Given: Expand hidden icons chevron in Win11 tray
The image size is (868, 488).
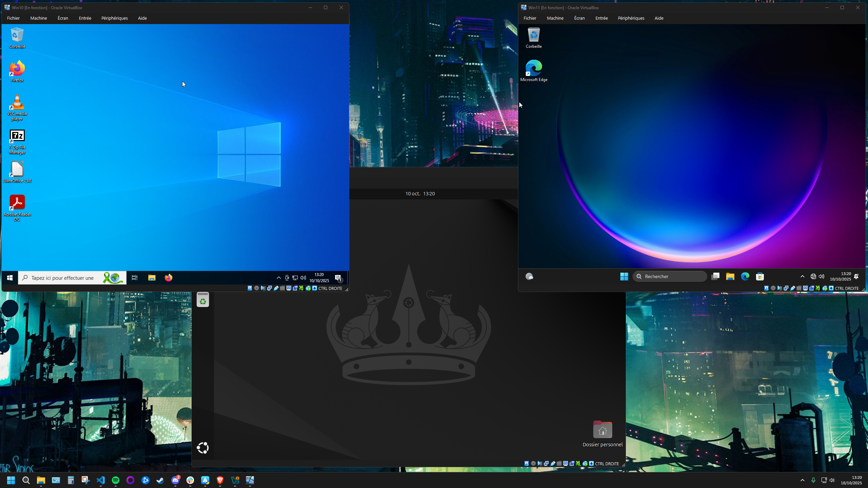Looking at the screenshot, I should (x=802, y=276).
